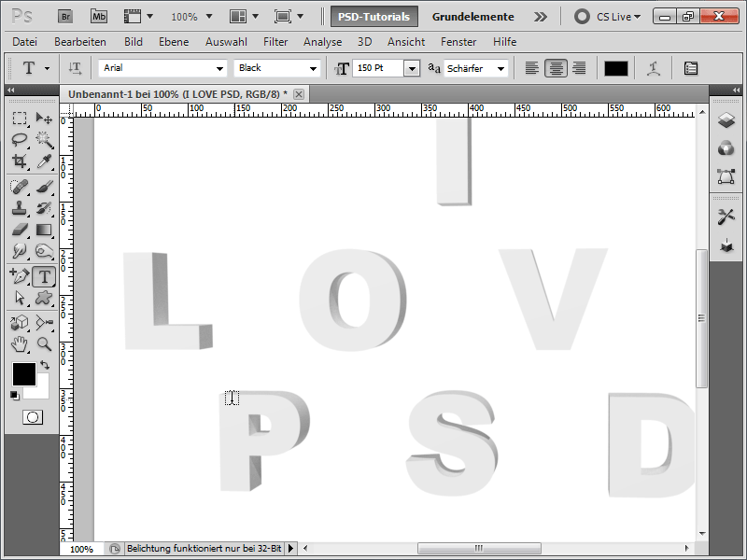Select the Magic Wand tool
747x560 pixels.
click(x=44, y=139)
